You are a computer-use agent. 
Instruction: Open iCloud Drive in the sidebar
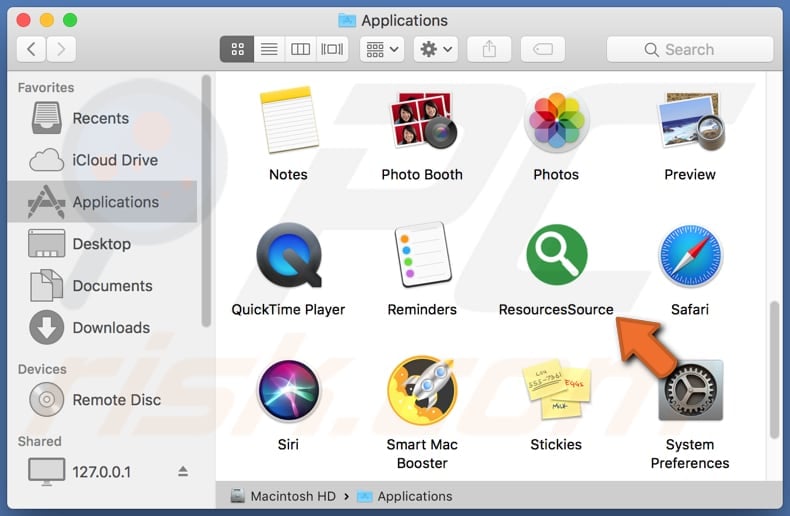click(x=102, y=160)
